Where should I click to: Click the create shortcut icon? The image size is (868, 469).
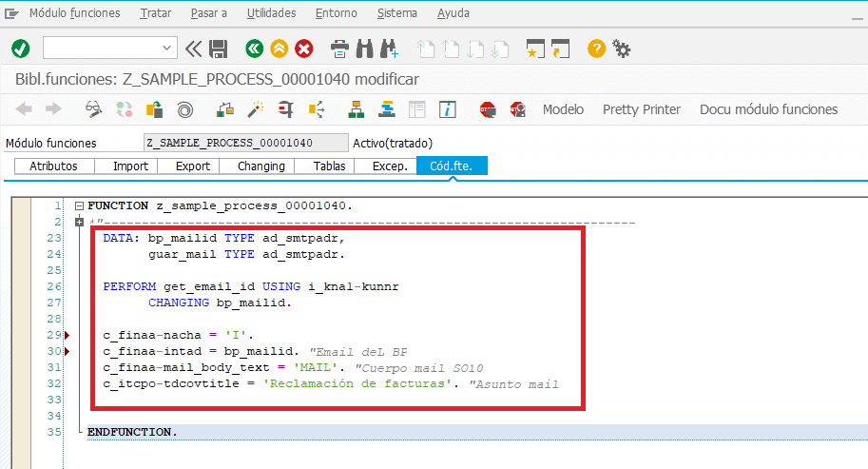tap(560, 49)
